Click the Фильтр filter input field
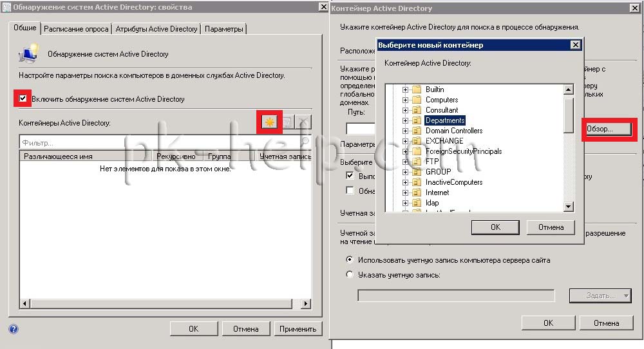 tap(160, 142)
